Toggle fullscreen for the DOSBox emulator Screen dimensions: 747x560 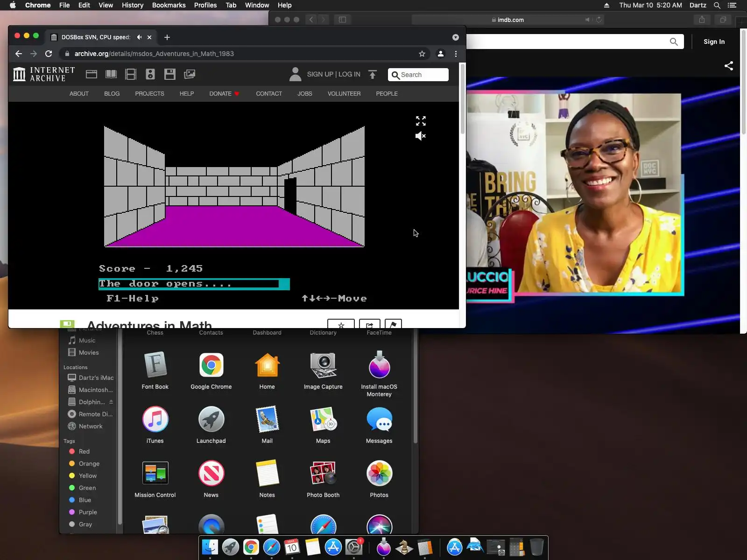click(421, 121)
